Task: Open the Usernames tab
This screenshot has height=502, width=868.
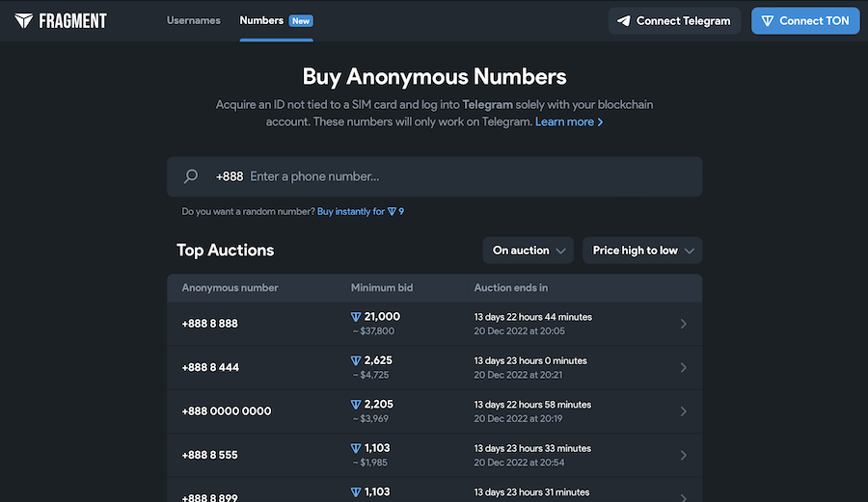Action: click(193, 20)
